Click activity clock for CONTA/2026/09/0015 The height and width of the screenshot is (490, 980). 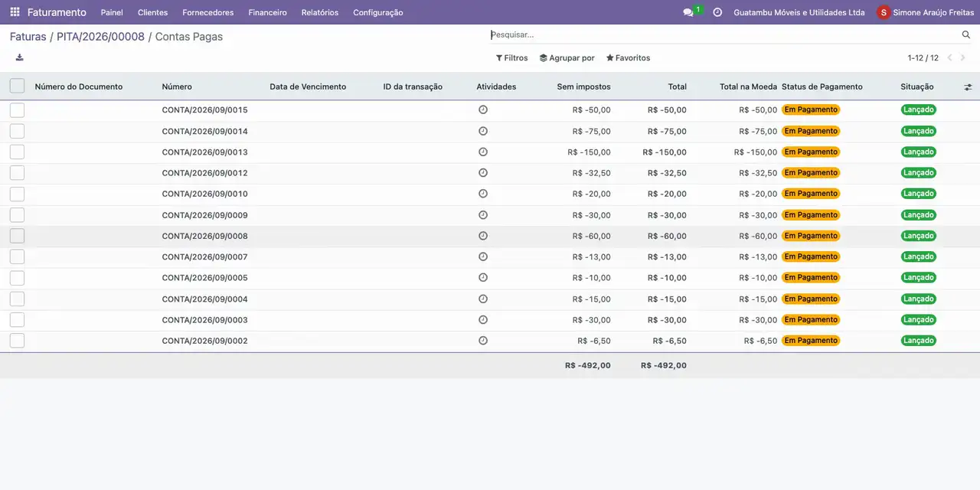tap(483, 109)
